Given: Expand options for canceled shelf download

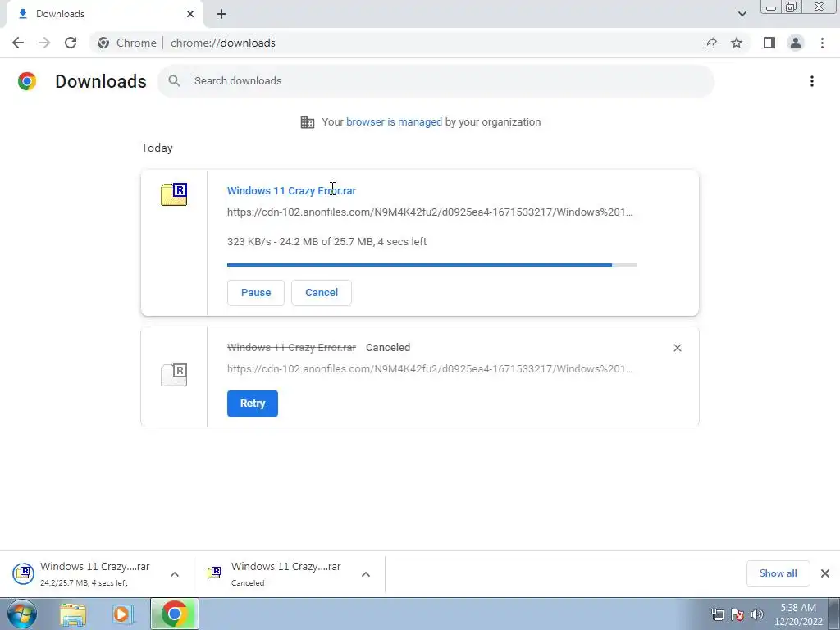Looking at the screenshot, I should [x=366, y=574].
